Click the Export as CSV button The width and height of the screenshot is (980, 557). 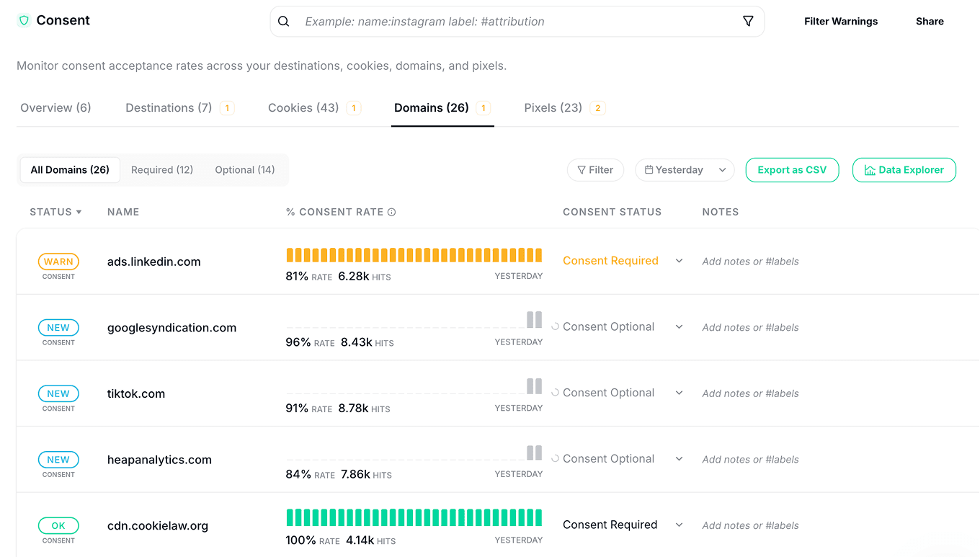click(x=792, y=170)
